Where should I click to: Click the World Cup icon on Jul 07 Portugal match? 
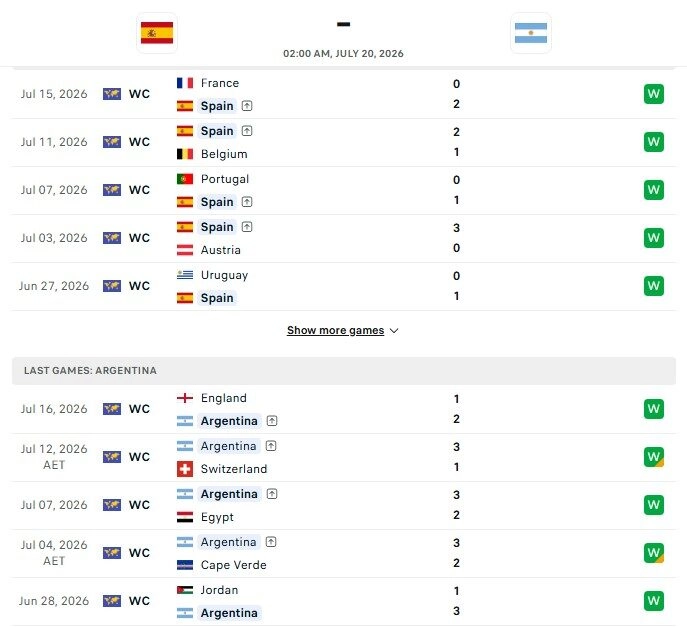tap(112, 190)
